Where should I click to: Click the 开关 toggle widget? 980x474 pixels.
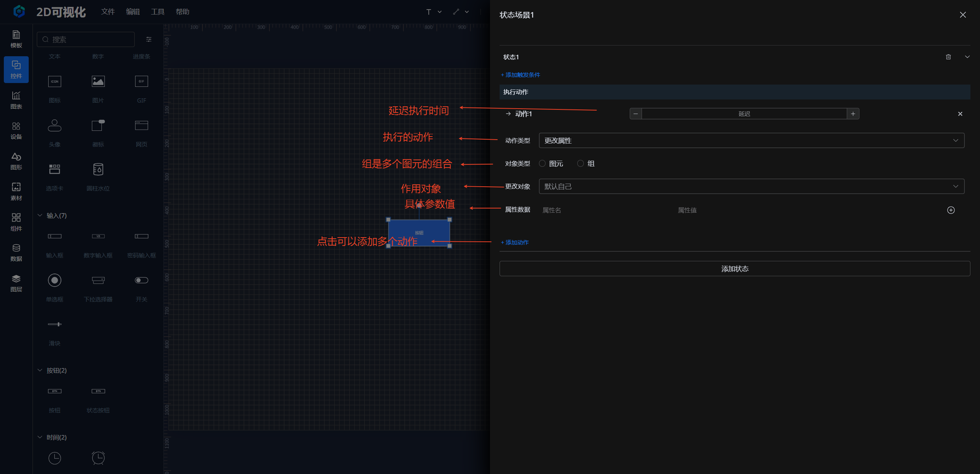[x=141, y=280]
